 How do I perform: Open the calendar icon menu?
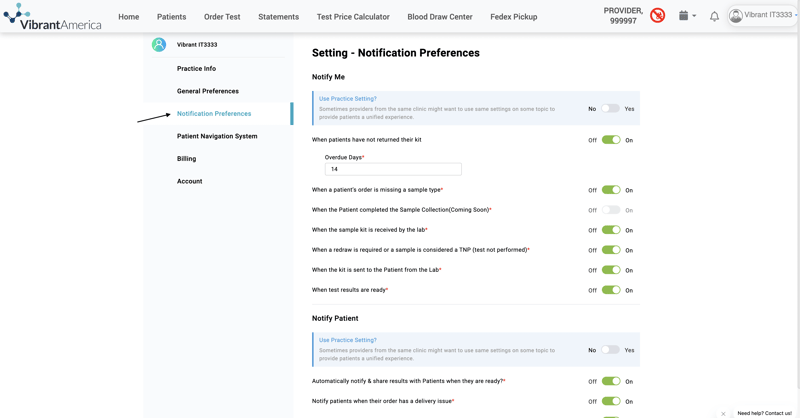(x=687, y=16)
